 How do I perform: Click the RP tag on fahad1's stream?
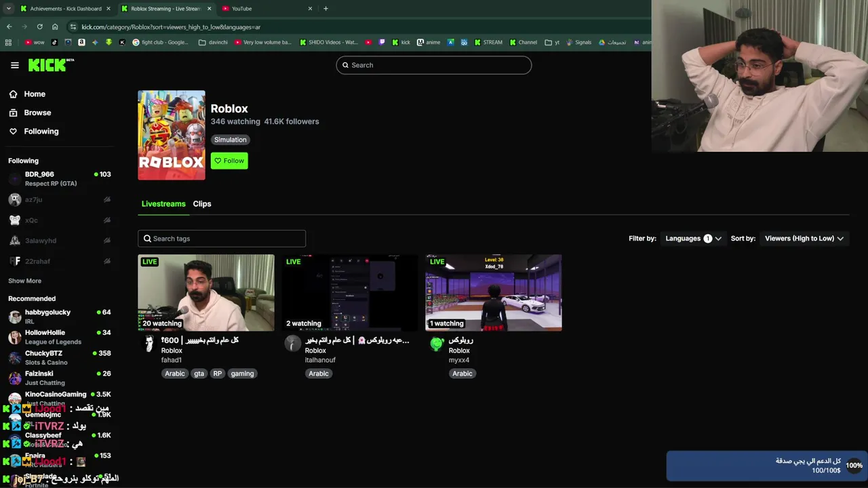point(218,373)
